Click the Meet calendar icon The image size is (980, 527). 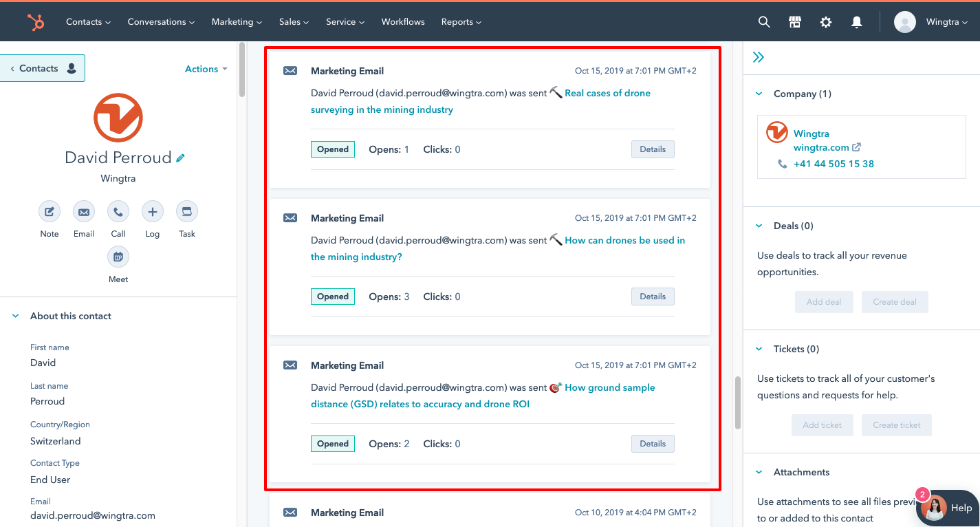coord(118,257)
